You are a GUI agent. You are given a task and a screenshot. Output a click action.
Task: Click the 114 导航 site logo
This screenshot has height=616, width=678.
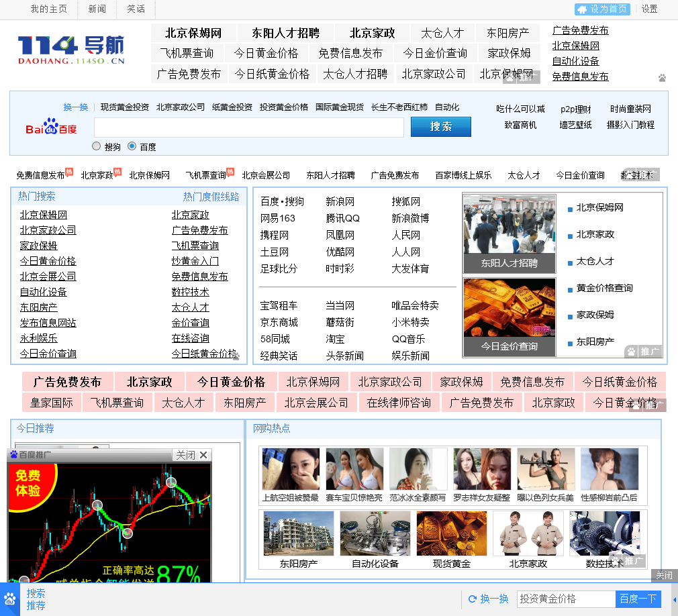(71, 50)
